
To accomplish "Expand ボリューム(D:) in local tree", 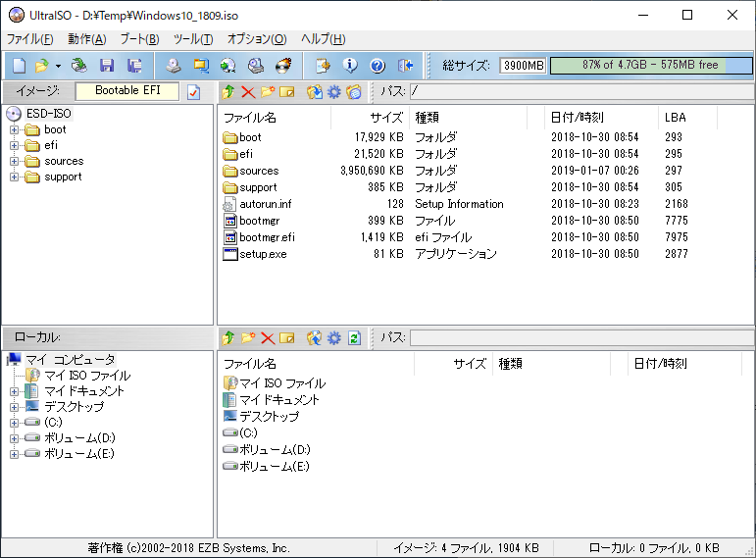I will pyautogui.click(x=14, y=438).
